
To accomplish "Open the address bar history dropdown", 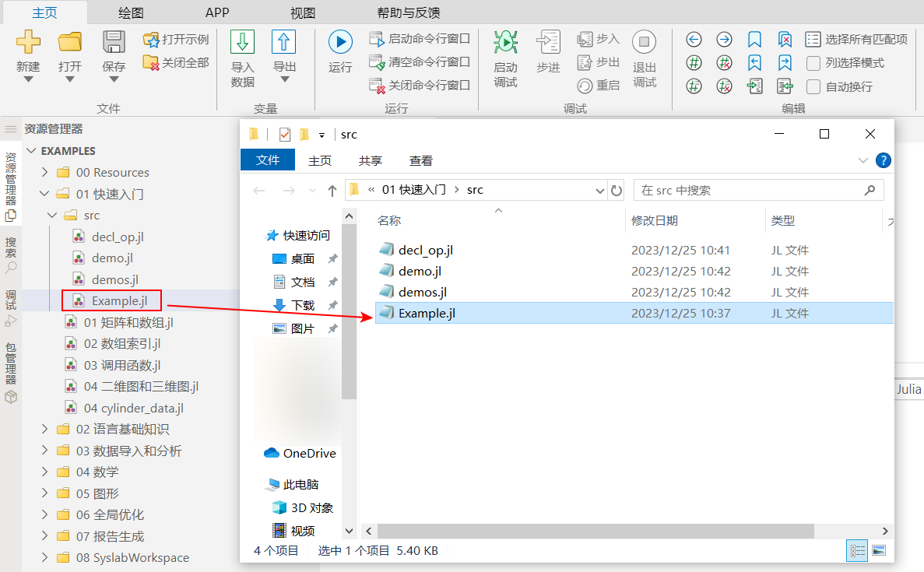I will 599,190.
